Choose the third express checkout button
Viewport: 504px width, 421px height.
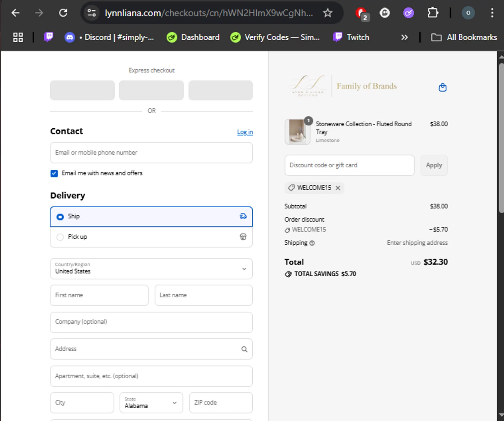click(x=220, y=90)
